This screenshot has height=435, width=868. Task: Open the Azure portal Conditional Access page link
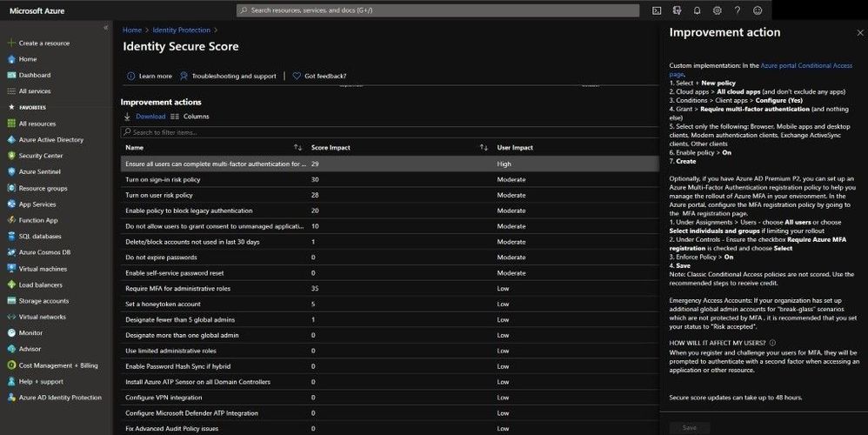coord(806,65)
